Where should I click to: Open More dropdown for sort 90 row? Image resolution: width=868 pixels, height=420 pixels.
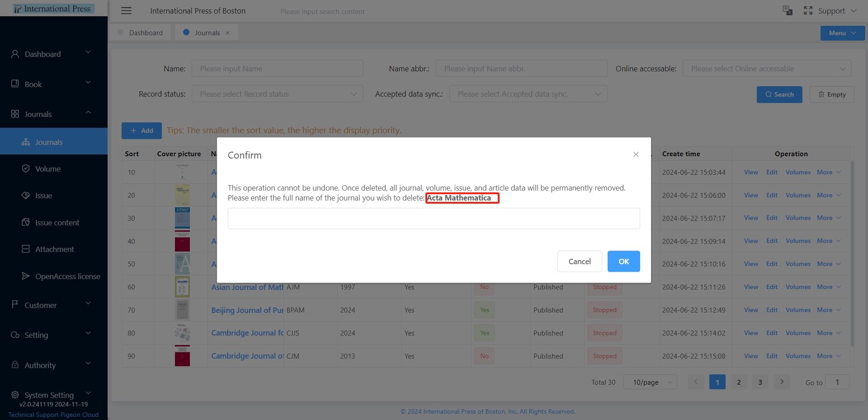829,356
